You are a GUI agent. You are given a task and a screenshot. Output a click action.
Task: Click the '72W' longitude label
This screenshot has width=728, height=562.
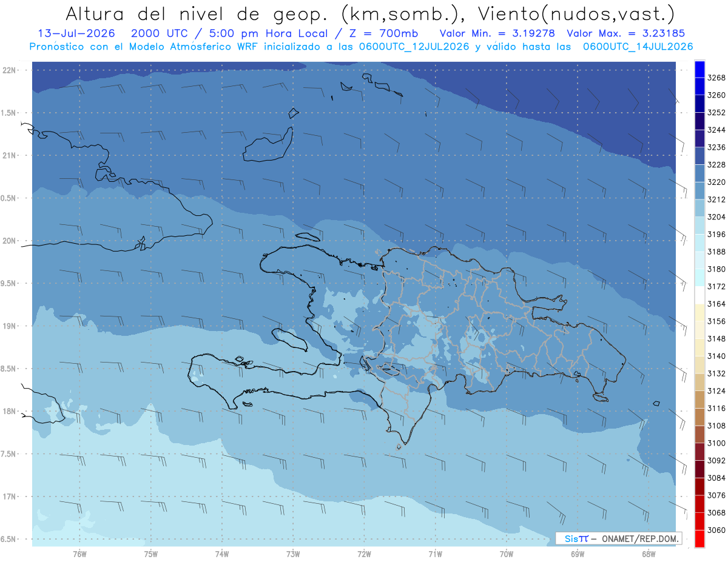pos(365,554)
